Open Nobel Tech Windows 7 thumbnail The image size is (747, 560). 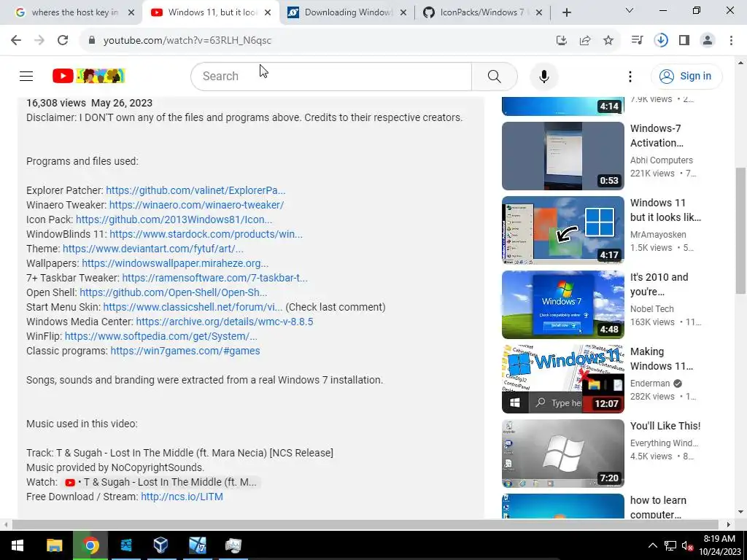coord(562,305)
